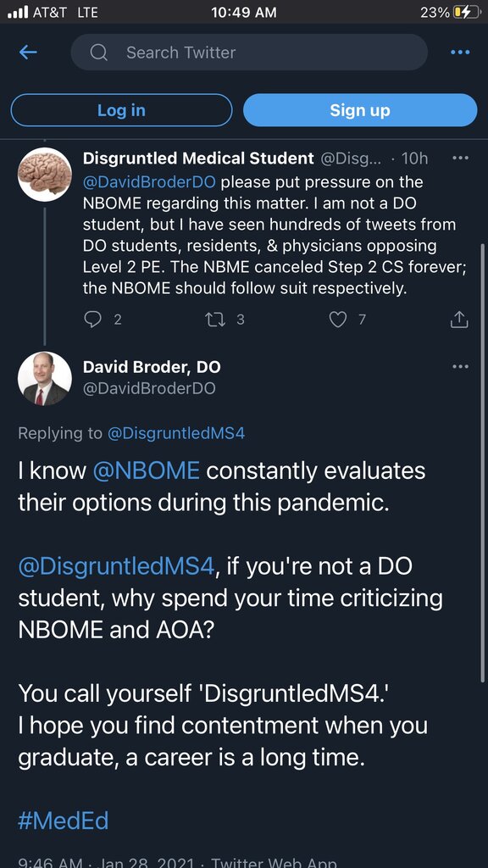Open David Broder, DO display name
This screenshot has height=868, width=488.
(x=152, y=366)
